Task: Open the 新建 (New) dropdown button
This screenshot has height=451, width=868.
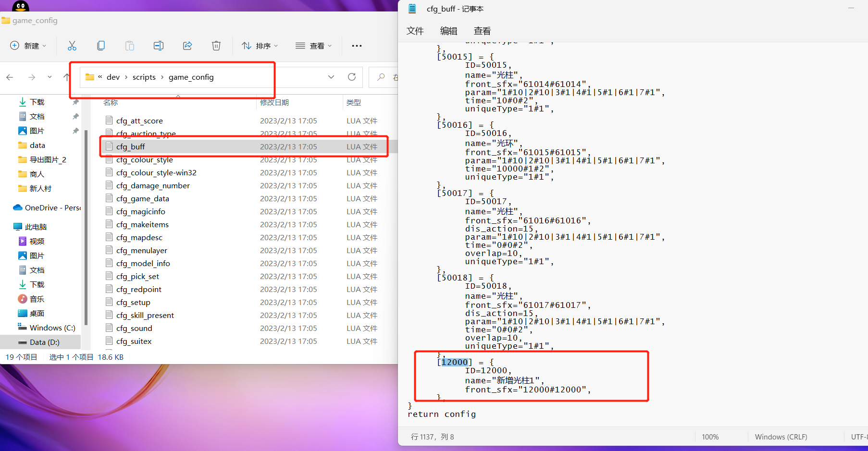Action: (x=28, y=46)
